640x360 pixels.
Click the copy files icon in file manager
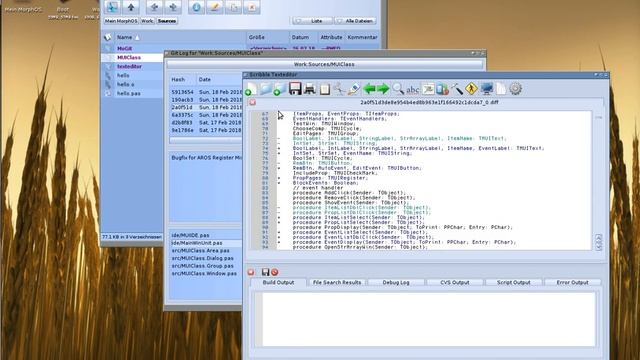tap(233, 7)
